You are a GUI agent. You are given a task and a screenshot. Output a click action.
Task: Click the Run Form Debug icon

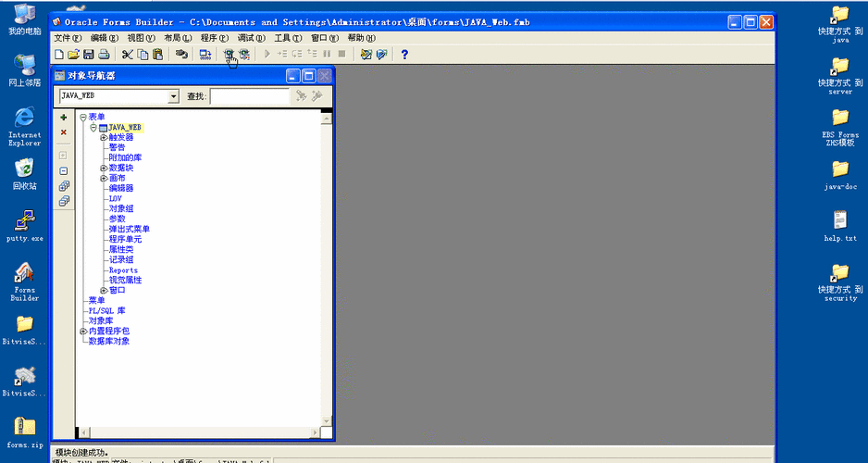(244, 55)
